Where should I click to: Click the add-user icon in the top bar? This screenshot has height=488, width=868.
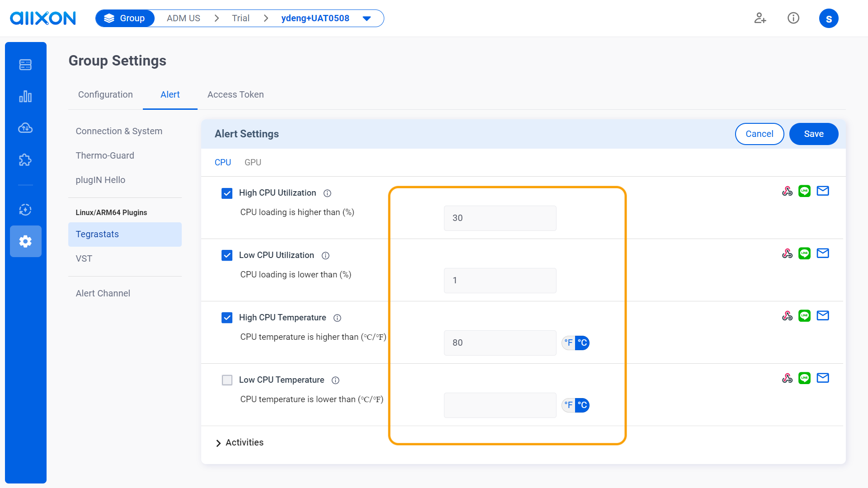760,18
